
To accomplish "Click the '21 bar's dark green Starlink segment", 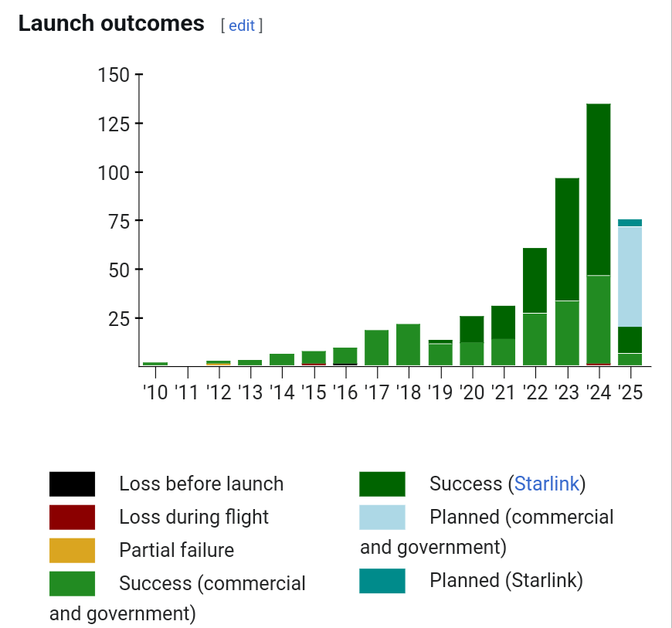I will coord(504,322).
